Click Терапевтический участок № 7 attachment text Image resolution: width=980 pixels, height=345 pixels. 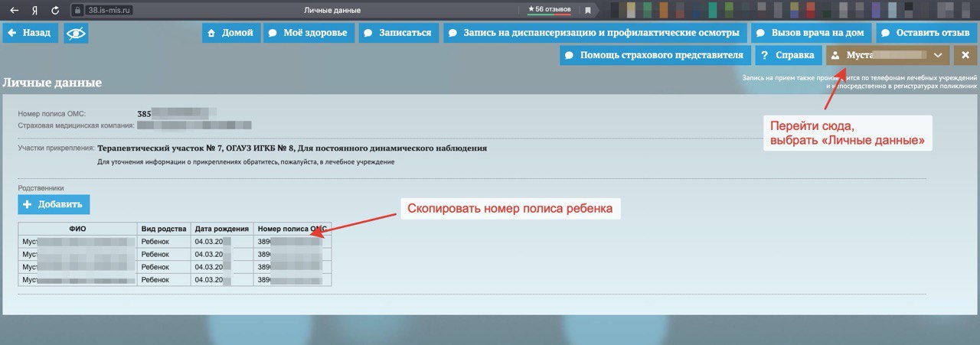point(292,148)
